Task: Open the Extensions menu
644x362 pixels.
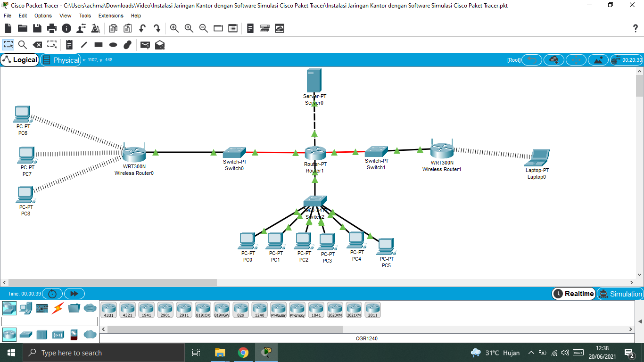Action: pos(111,16)
